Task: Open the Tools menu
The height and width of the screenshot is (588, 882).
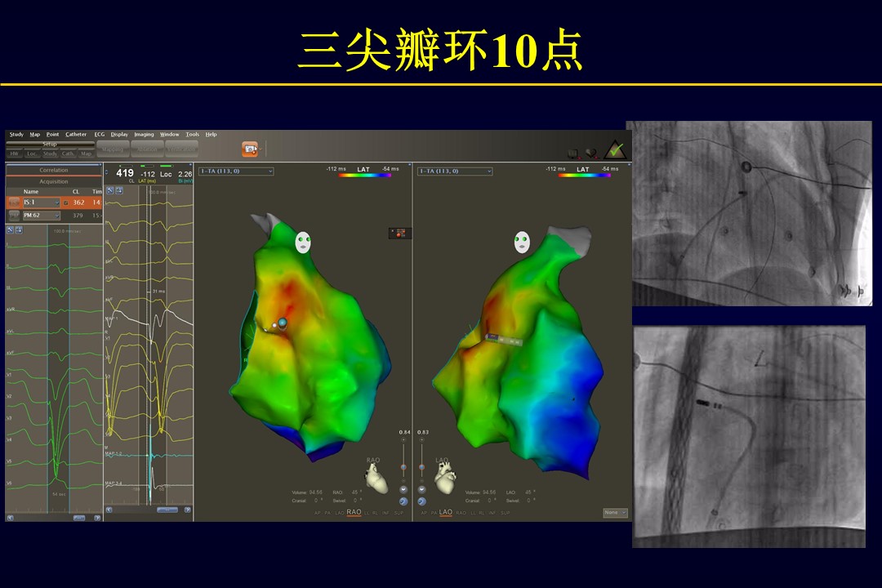Action: (193, 135)
